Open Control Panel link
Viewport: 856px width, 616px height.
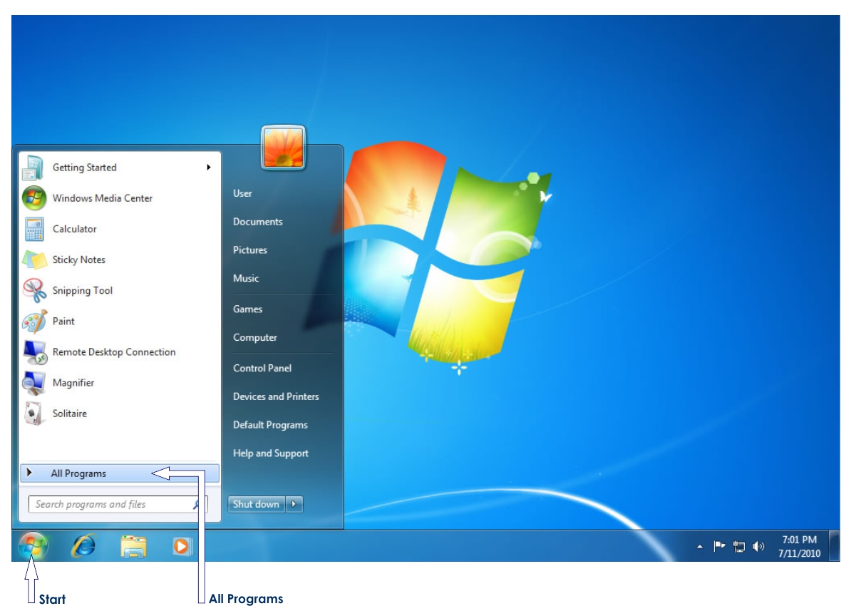pyautogui.click(x=262, y=369)
